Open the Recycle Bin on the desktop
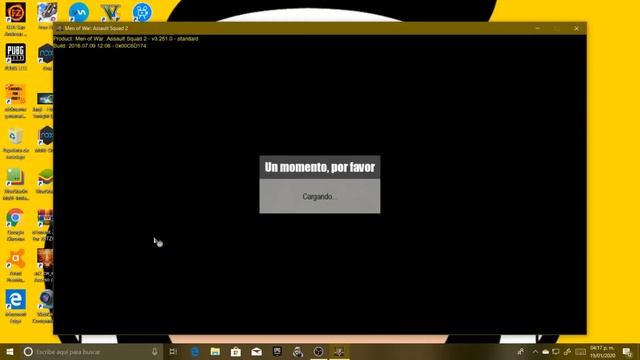Screen dimensions: 640x360 (16, 136)
